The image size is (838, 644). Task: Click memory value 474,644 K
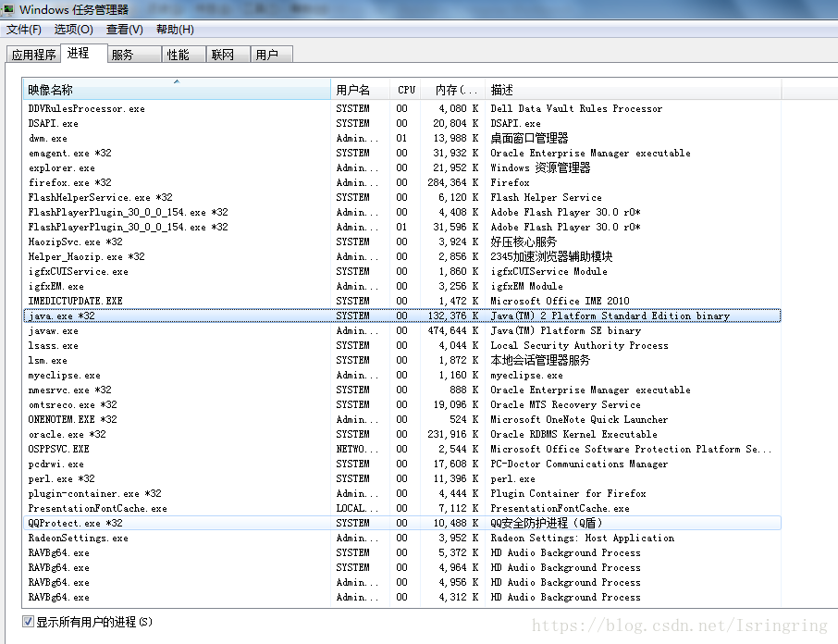tap(453, 331)
